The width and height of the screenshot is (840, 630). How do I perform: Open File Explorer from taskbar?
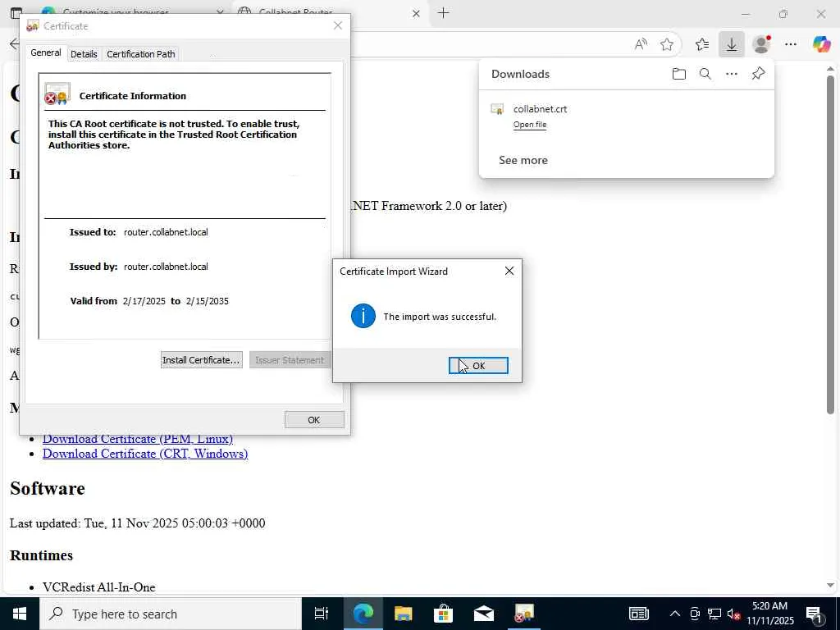404,614
